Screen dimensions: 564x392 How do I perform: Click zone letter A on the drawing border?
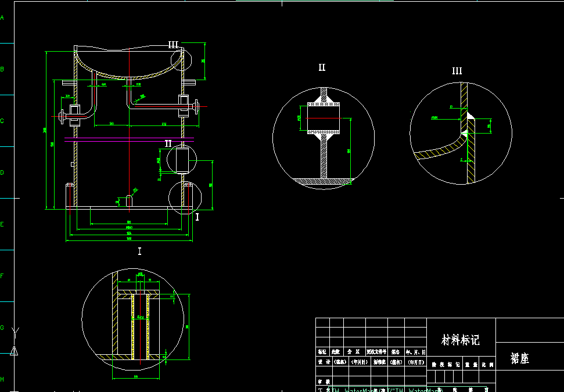[x=2, y=17]
